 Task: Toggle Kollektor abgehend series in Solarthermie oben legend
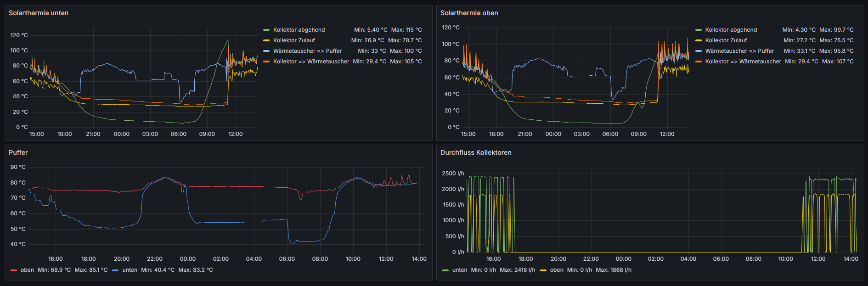click(x=731, y=30)
